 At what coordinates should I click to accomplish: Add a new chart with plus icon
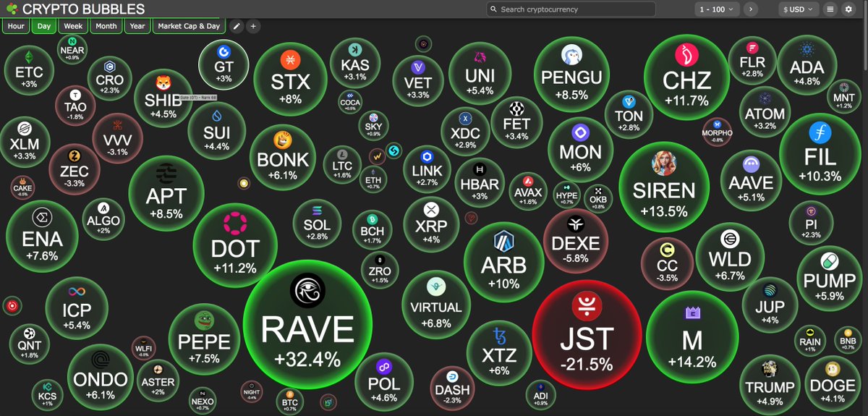click(253, 26)
